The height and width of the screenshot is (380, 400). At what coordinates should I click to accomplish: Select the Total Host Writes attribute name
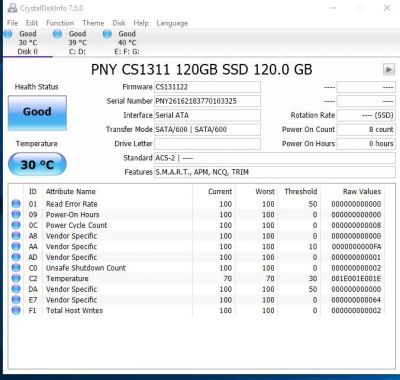pyautogui.click(x=74, y=311)
